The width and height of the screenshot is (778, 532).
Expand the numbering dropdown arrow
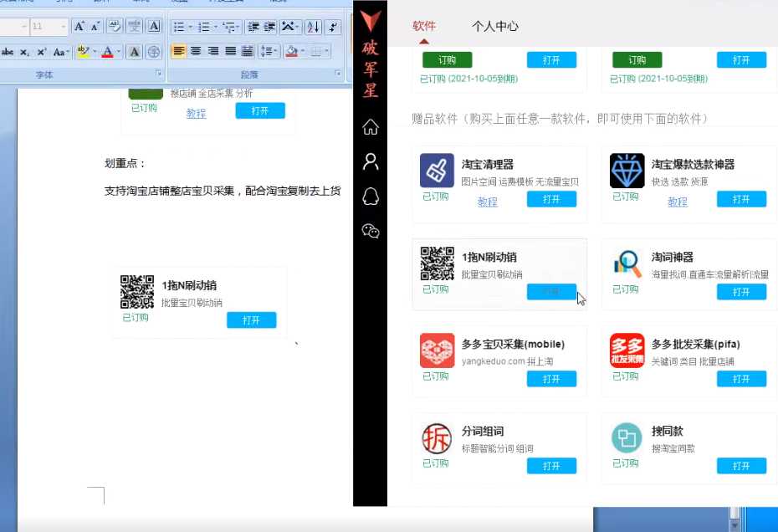[x=215, y=27]
